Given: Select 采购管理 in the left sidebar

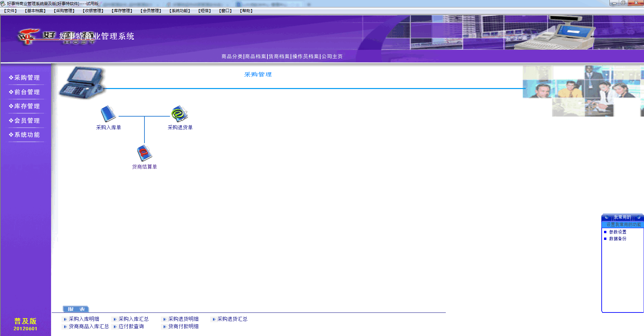Looking at the screenshot, I should point(27,78).
